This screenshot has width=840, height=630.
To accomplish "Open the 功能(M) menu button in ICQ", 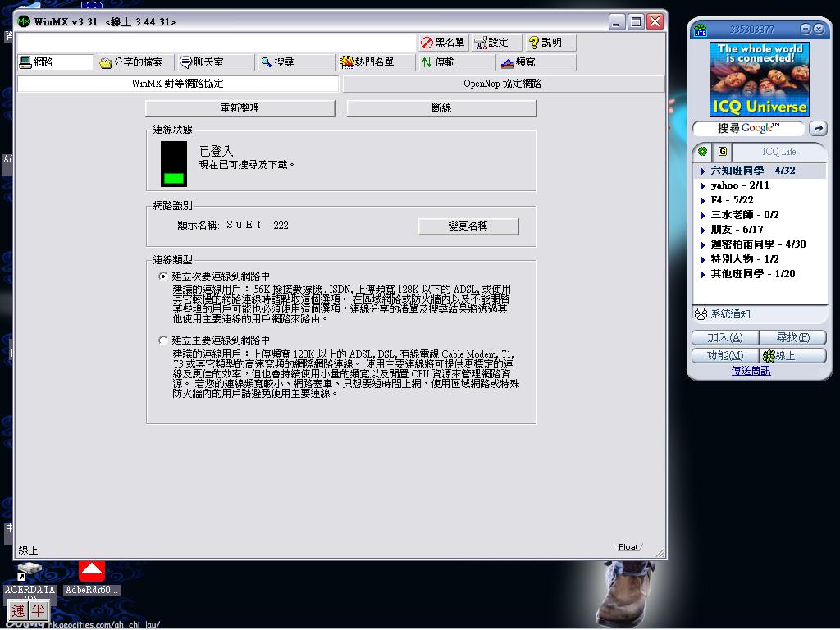I will 725,356.
